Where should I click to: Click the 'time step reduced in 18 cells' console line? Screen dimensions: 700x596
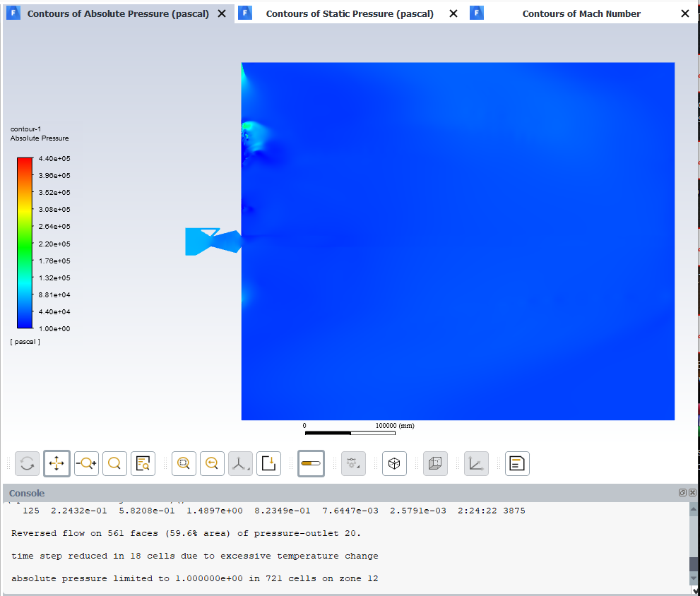click(x=195, y=556)
